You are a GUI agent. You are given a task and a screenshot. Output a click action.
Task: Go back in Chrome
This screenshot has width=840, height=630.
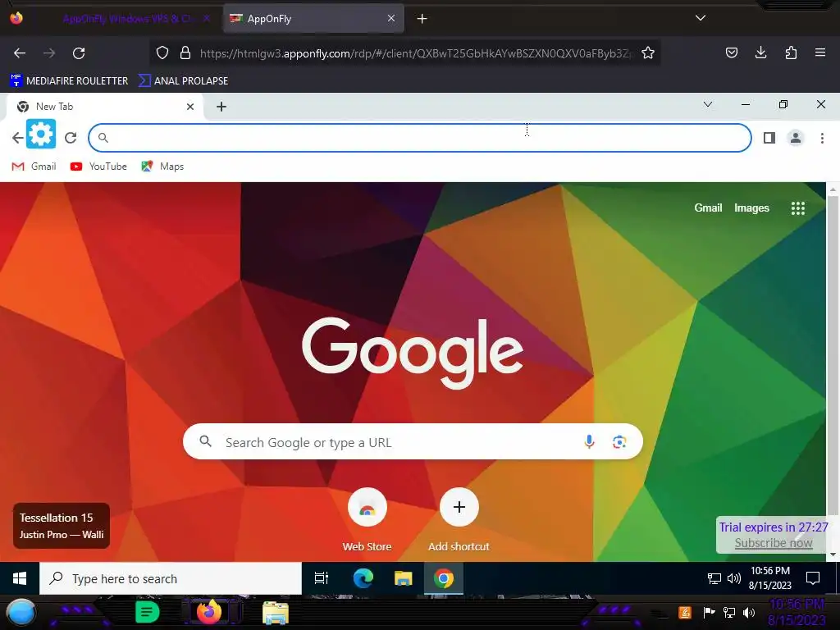(18, 138)
